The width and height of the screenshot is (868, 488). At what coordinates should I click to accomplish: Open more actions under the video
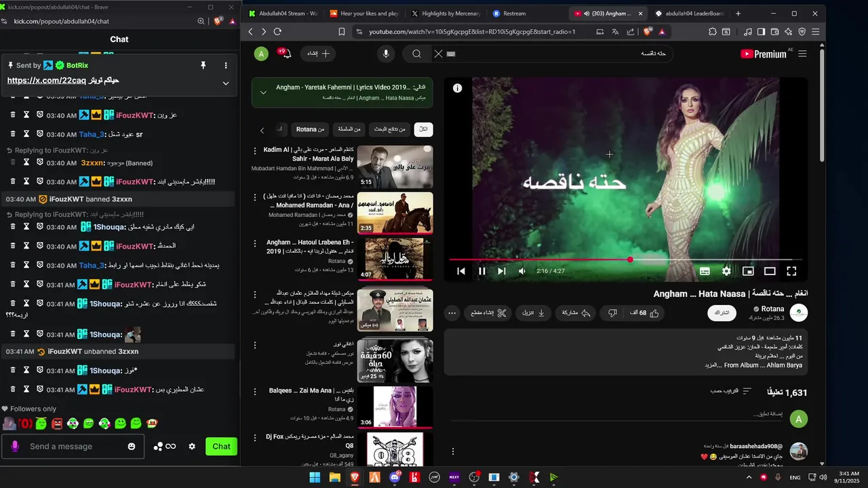click(452, 313)
